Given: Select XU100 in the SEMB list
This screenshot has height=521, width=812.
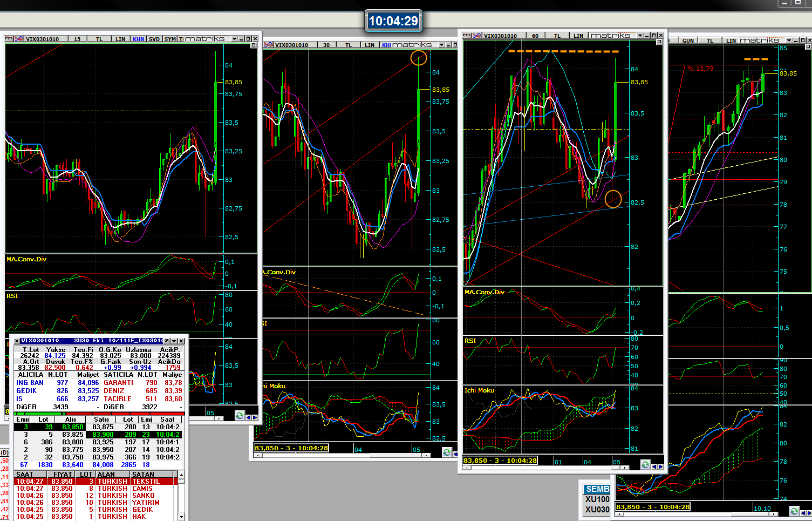Looking at the screenshot, I should 597,499.
